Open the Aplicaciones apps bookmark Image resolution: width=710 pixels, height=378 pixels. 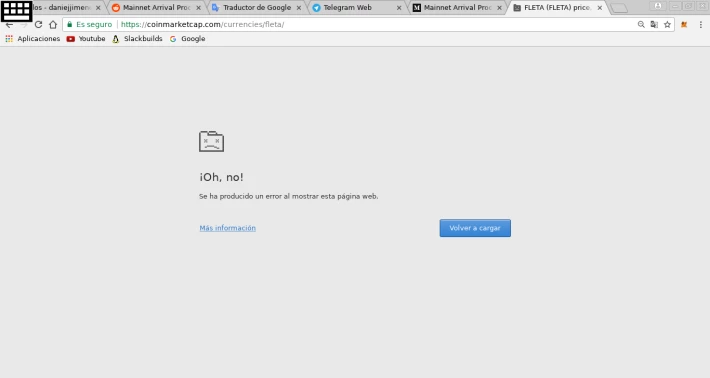click(x=33, y=39)
